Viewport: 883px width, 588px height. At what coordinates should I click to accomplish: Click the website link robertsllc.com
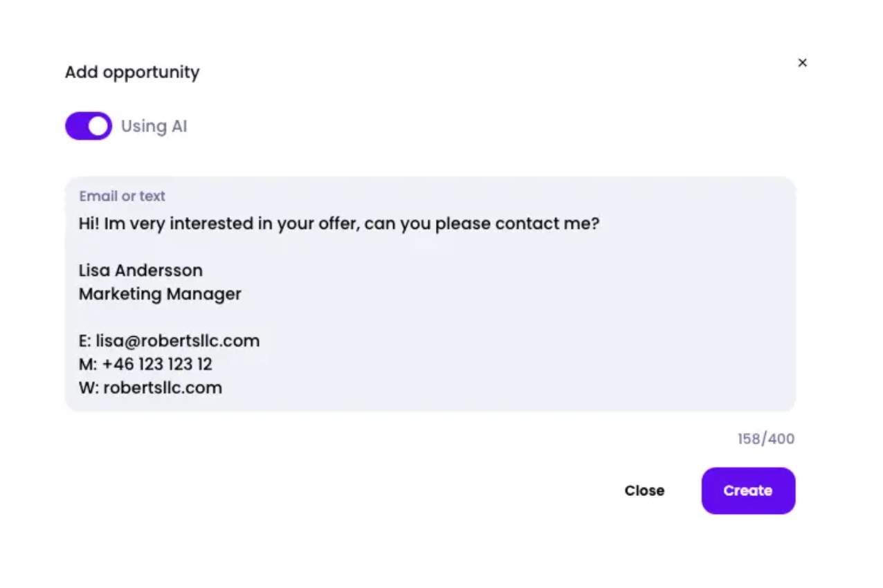point(163,387)
